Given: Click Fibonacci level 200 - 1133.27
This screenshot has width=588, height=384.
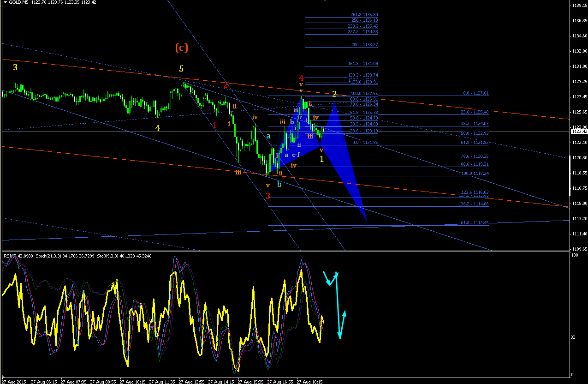Looking at the screenshot, I should (x=365, y=45).
